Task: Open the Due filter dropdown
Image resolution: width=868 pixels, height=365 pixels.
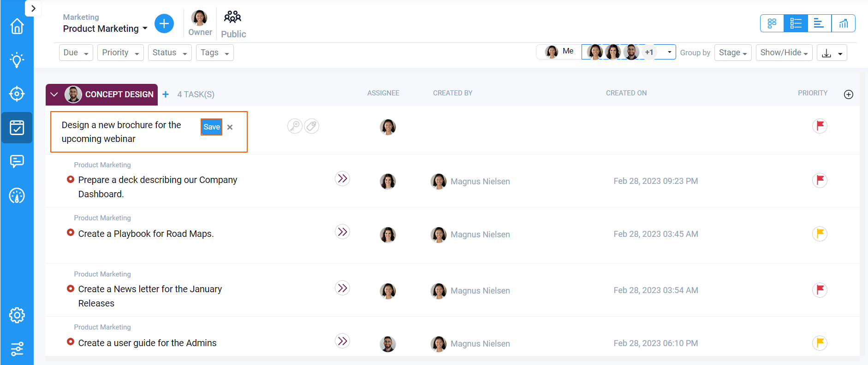Action: click(x=76, y=52)
